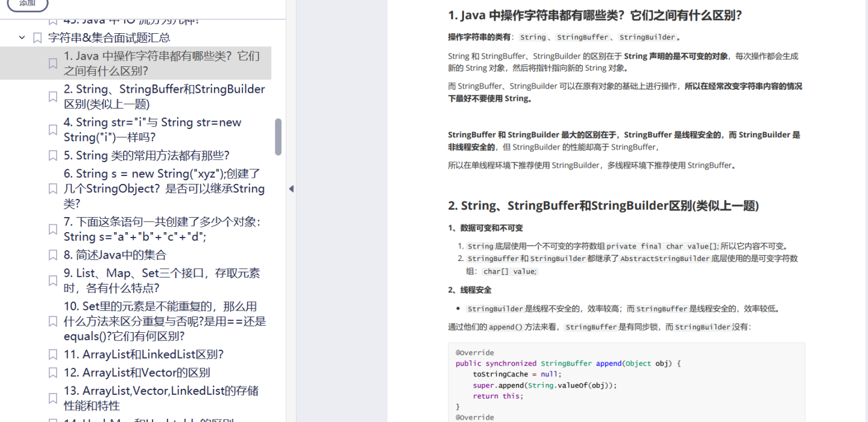The height and width of the screenshot is (422, 868).
Task: Click code line super.append(String.valueOf(obj));
Action: (x=545, y=385)
